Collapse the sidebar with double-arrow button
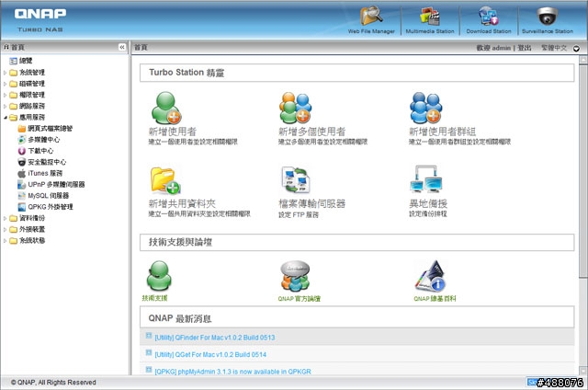The image size is (588, 390). tap(122, 47)
